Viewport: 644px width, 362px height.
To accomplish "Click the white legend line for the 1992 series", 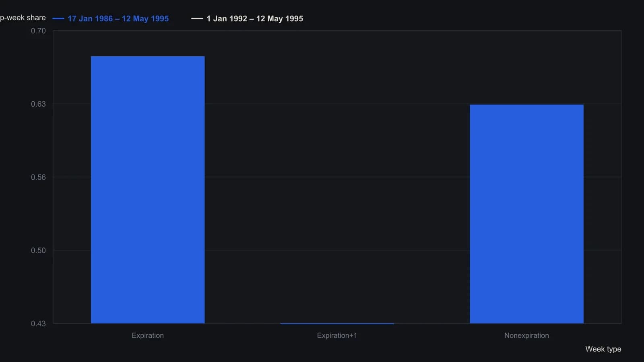I will click(197, 19).
